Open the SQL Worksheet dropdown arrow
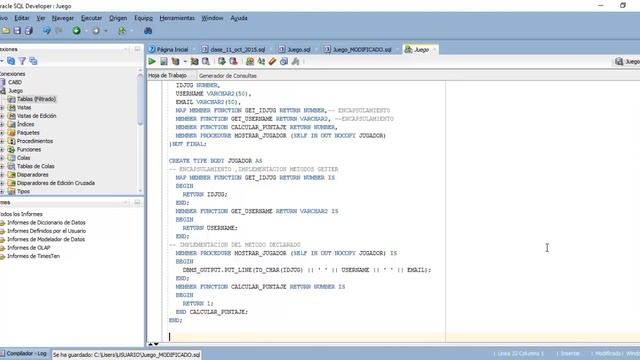 (131, 31)
